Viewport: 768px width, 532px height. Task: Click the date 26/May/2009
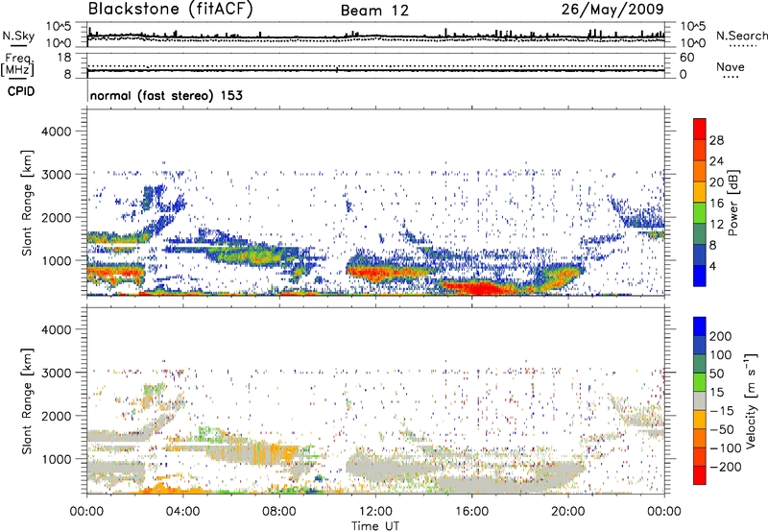pyautogui.click(x=612, y=9)
